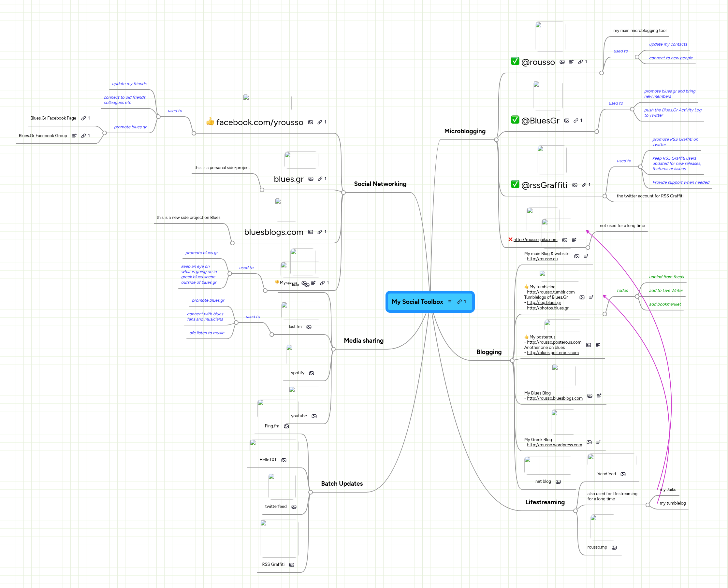This screenshot has width=728, height=588.
Task: Click image icon beside twitterfeed
Action: (x=294, y=507)
